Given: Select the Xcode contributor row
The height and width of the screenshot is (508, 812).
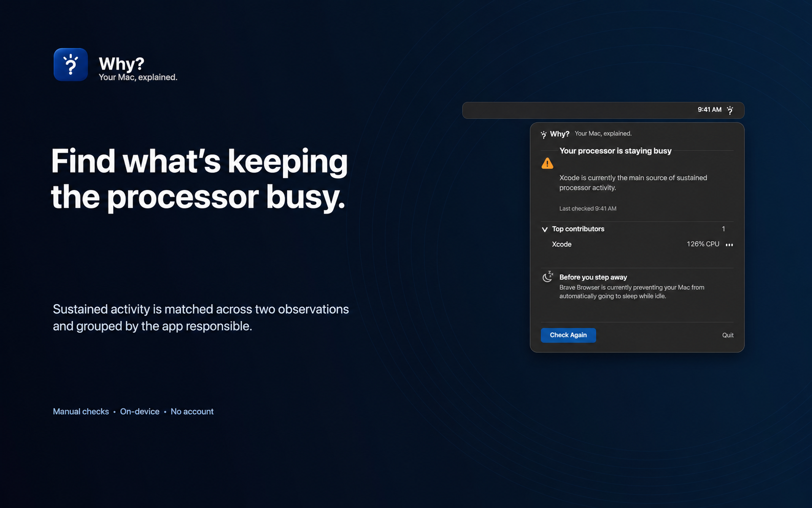Looking at the screenshot, I should click(637, 244).
